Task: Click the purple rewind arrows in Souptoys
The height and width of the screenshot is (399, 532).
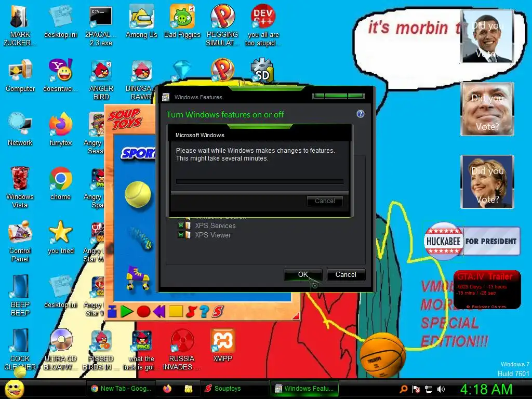Action: click(159, 311)
